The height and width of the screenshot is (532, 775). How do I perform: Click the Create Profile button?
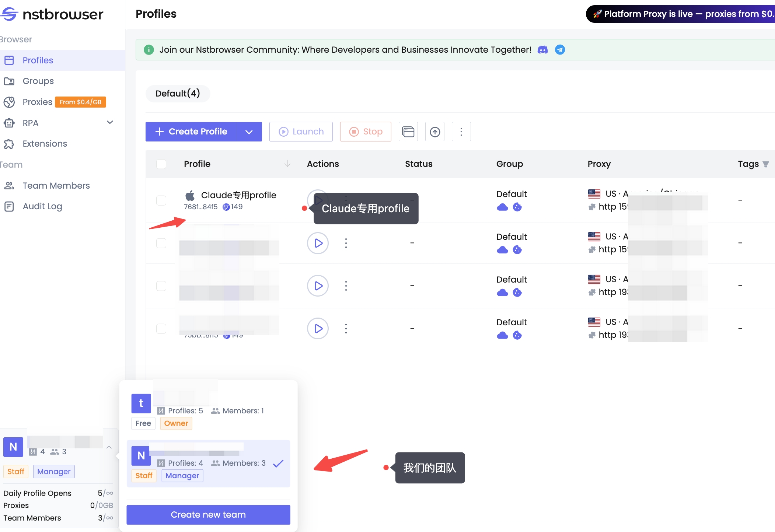pos(191,132)
